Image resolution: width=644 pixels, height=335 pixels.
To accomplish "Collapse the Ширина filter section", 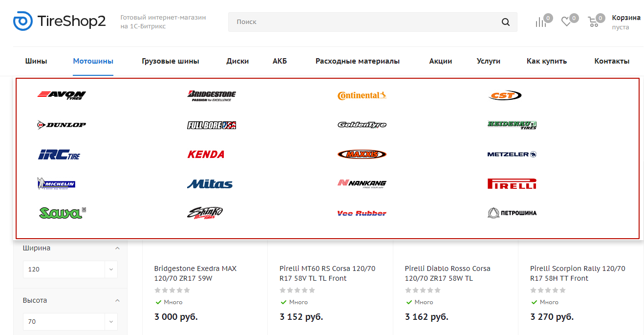I will pos(117,248).
